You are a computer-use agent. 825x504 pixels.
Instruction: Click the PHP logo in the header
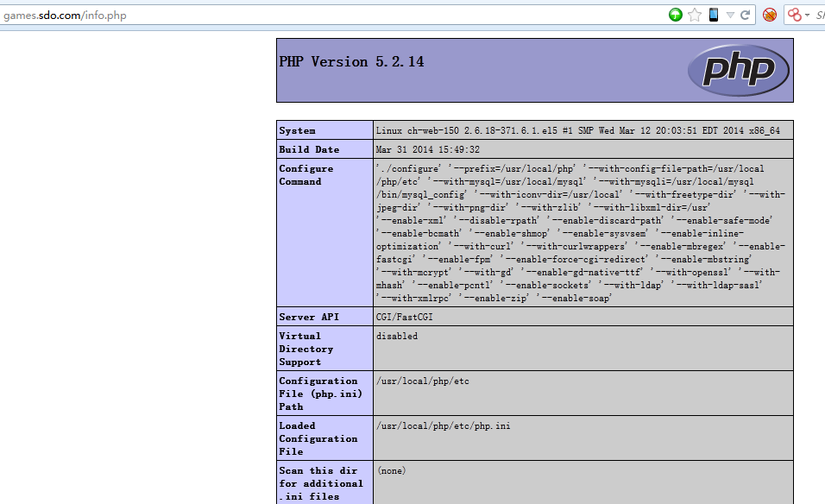point(738,70)
